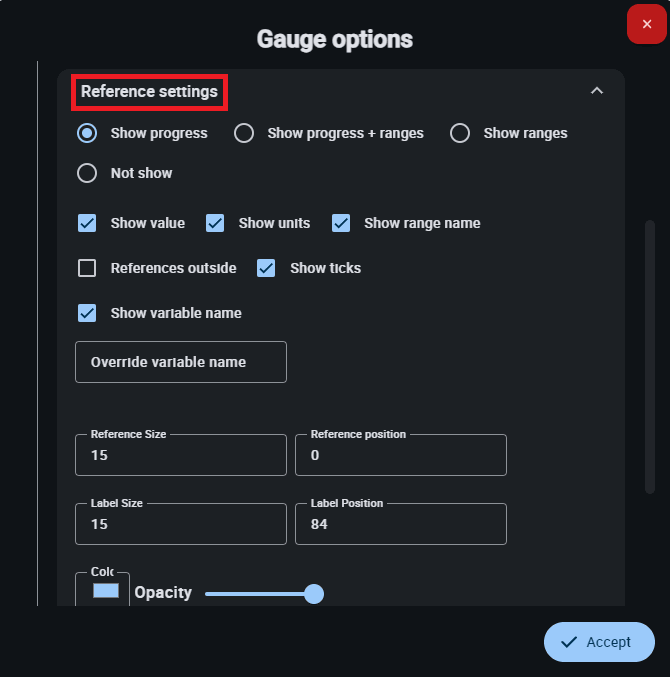670x677 pixels.
Task: Uncheck the Show value checkbox
Action: pyautogui.click(x=87, y=223)
